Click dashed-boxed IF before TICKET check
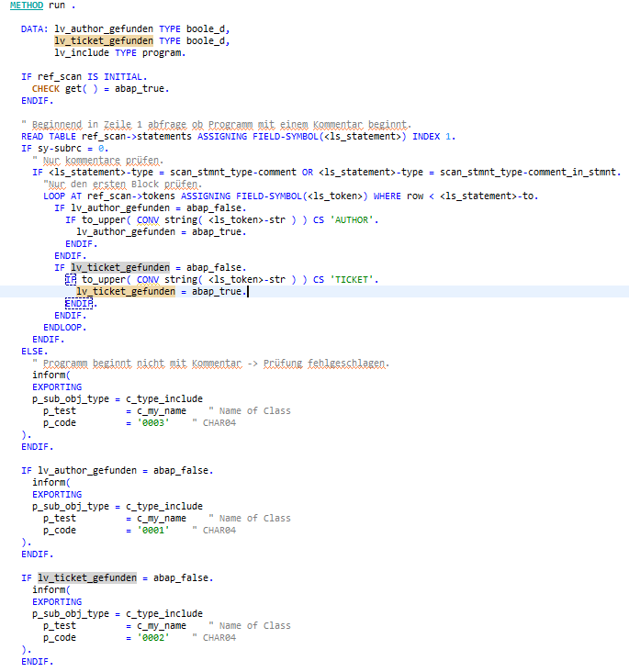Viewport: 629px width, 672px height. point(71,280)
